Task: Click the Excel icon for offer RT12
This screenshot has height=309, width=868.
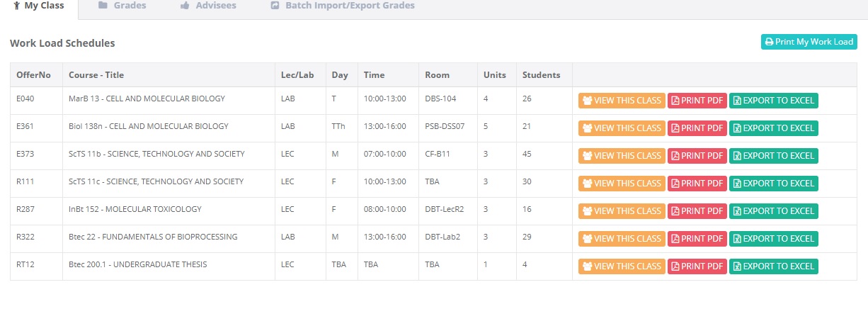Action: [x=736, y=266]
